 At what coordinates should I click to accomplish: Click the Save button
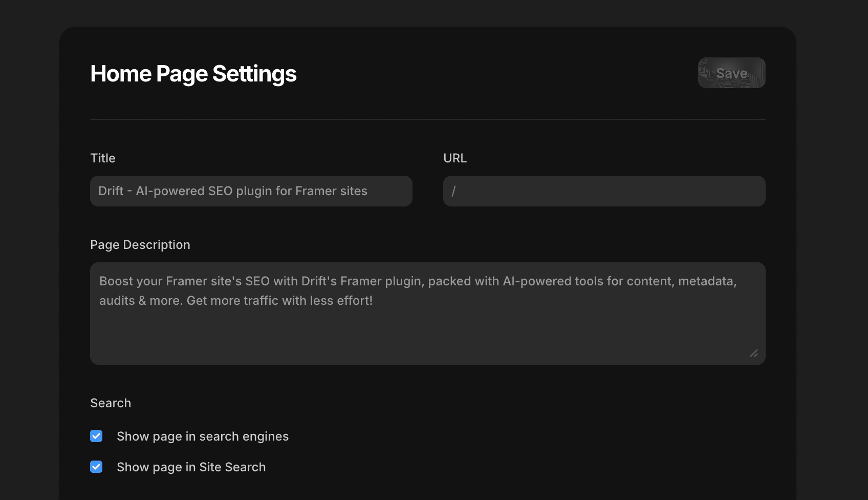(731, 73)
